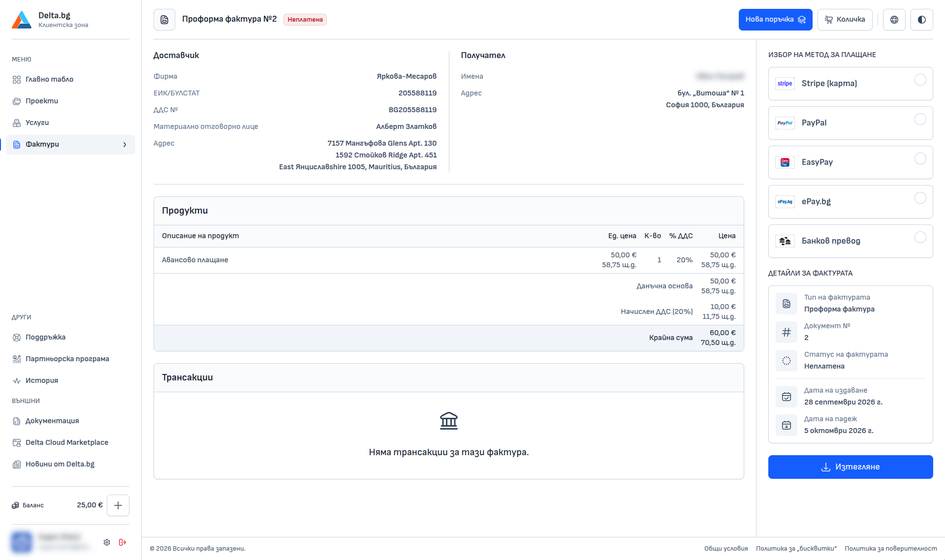Select Банков превод radio button
The image size is (945, 560).
[920, 237]
